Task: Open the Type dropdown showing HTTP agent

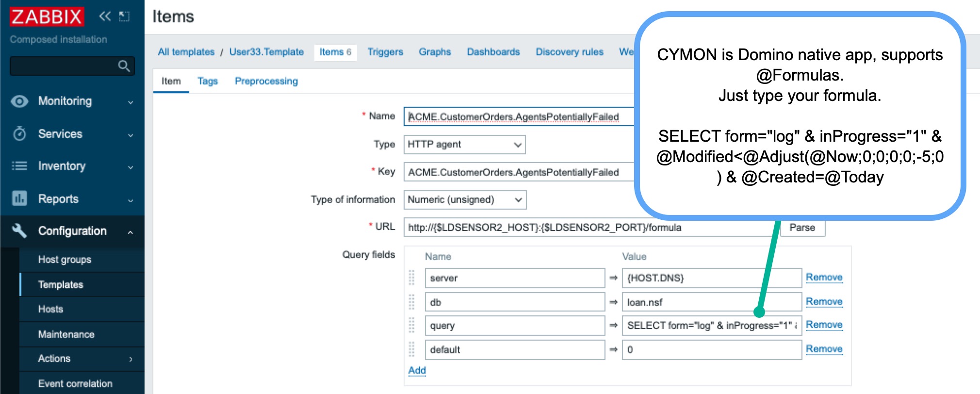Action: pyautogui.click(x=464, y=145)
